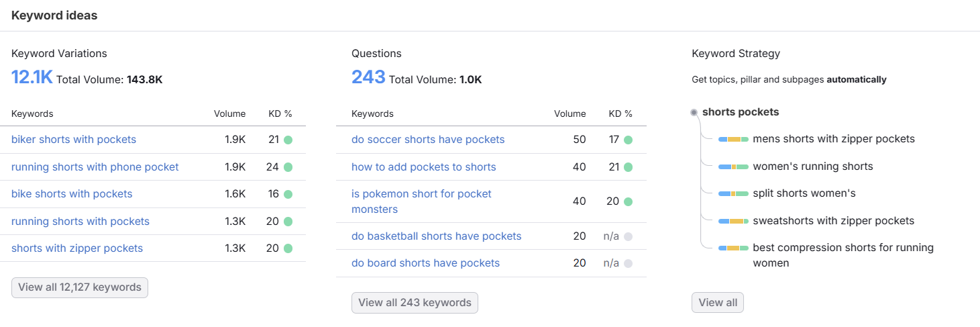Open 'do soccer shorts have pockets' question
The width and height of the screenshot is (980, 327).
click(428, 140)
